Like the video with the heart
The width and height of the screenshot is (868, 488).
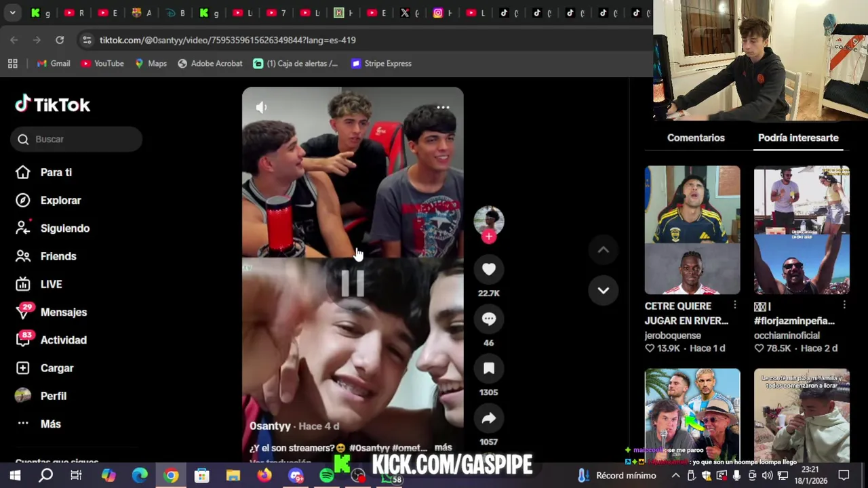[x=488, y=269]
